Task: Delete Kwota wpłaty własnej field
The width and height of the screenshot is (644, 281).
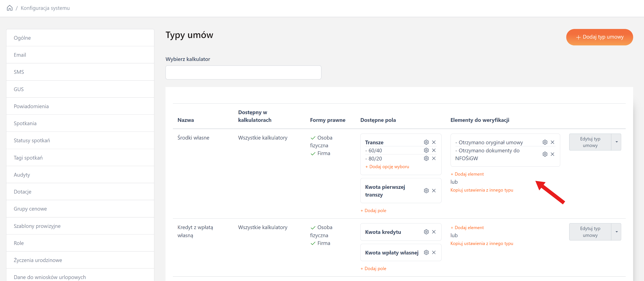Action: pyautogui.click(x=434, y=253)
